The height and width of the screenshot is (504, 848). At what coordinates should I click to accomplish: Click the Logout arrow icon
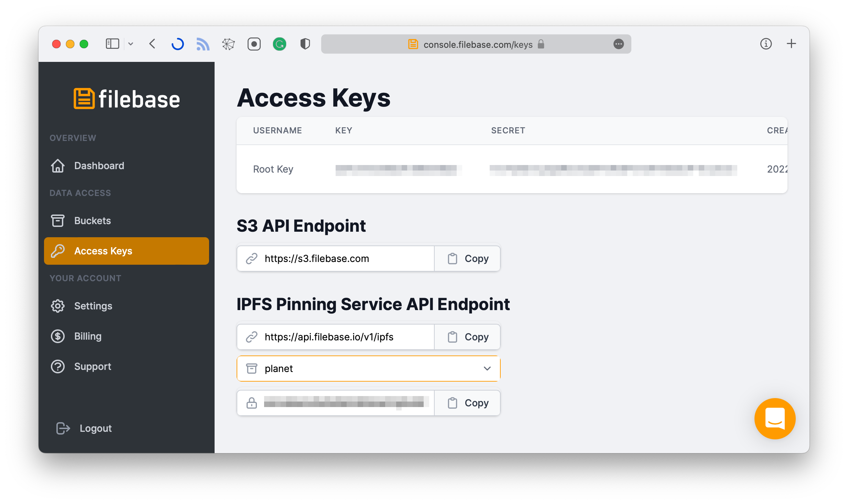63,428
